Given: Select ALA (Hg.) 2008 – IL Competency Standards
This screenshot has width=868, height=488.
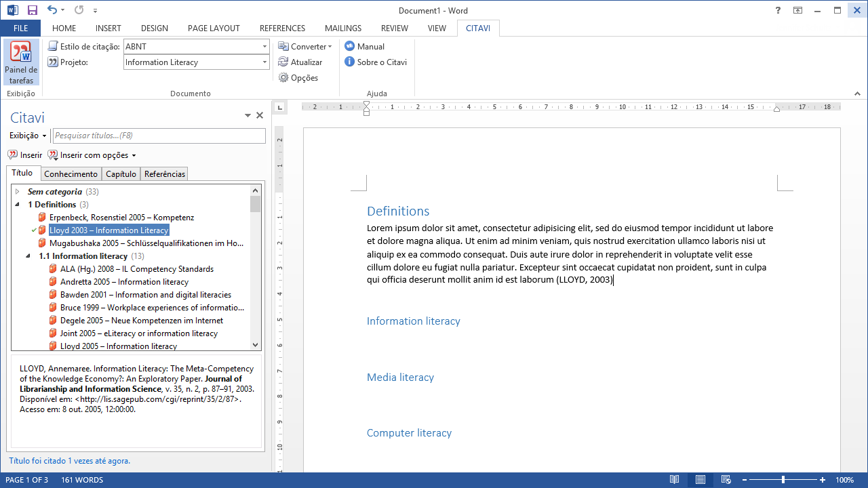Looking at the screenshot, I should tap(137, 269).
